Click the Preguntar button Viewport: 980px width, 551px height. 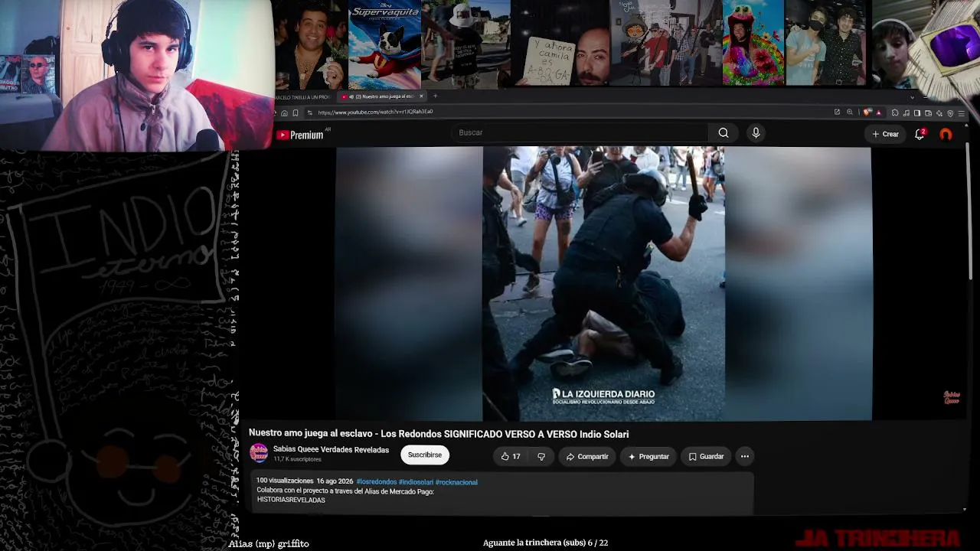point(648,457)
